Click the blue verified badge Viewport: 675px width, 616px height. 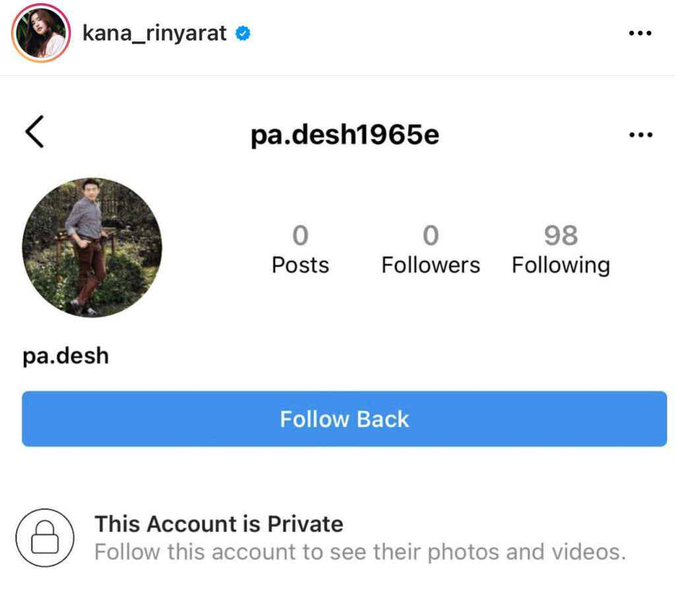pyautogui.click(x=243, y=34)
